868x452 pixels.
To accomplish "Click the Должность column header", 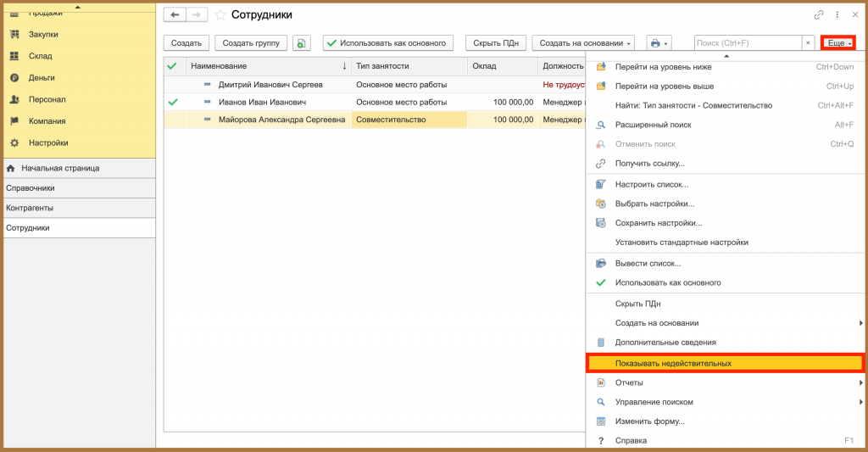I will (562, 66).
